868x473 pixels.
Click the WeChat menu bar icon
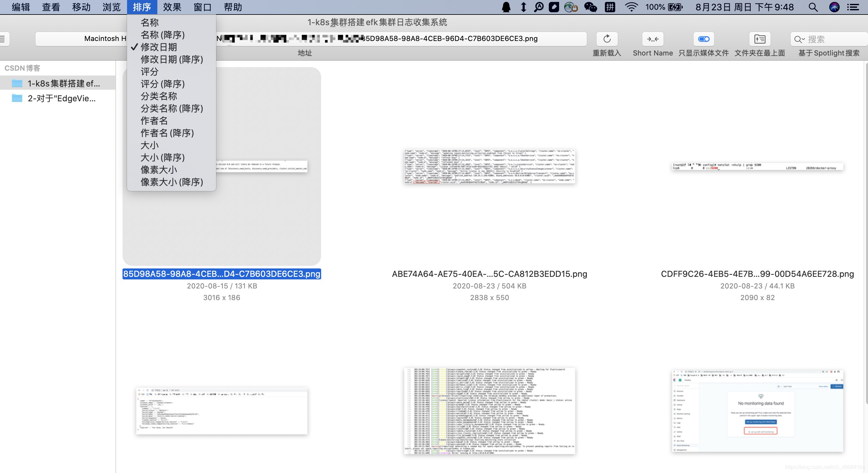point(590,7)
